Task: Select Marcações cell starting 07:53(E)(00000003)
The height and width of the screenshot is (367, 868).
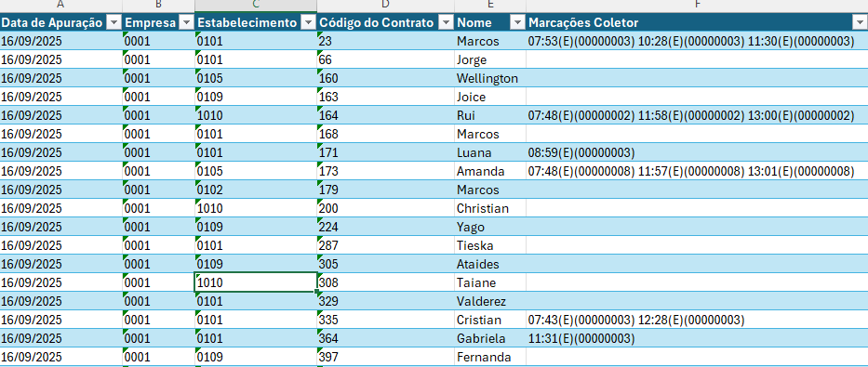Action: (x=697, y=41)
